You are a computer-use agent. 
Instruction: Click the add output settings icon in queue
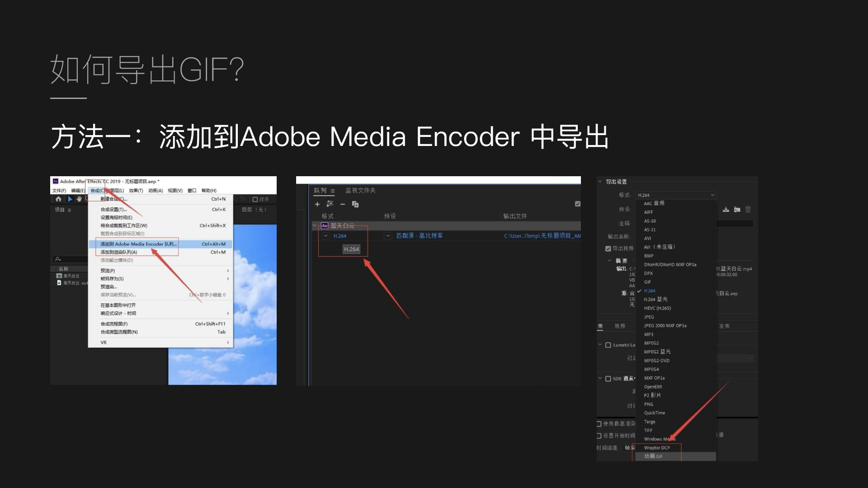pos(330,204)
